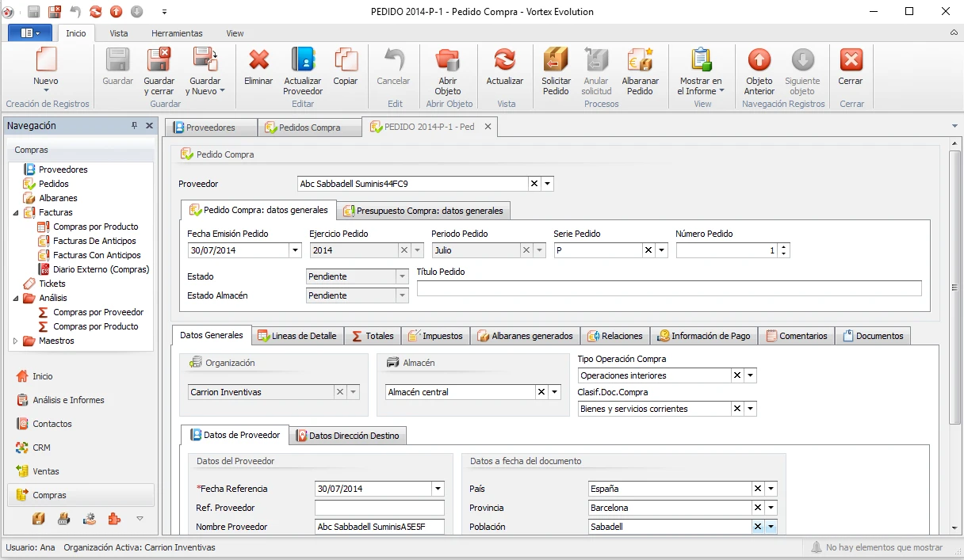The image size is (964, 560).
Task: Switch to Presupuesto Compra: datos generales tab
Action: coord(423,211)
